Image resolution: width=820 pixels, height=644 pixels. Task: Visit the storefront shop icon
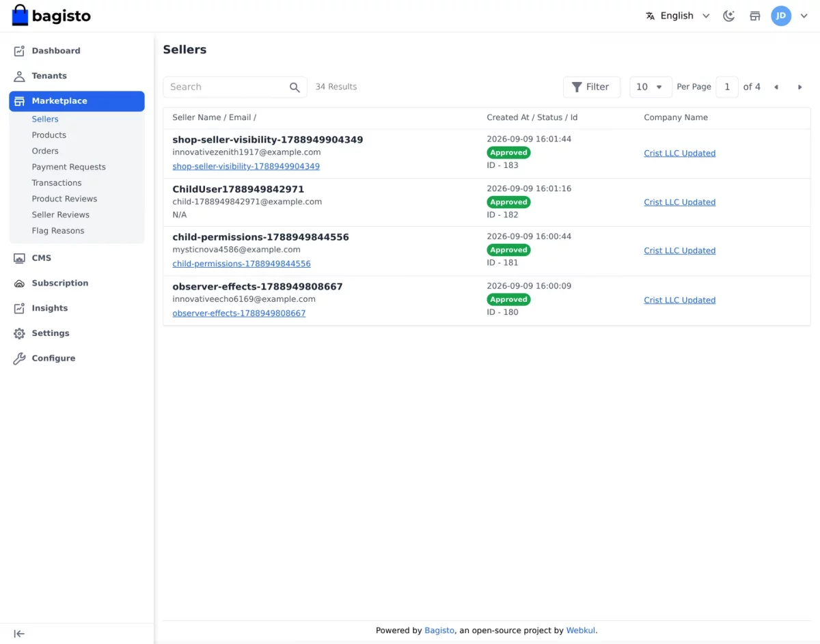(x=755, y=16)
